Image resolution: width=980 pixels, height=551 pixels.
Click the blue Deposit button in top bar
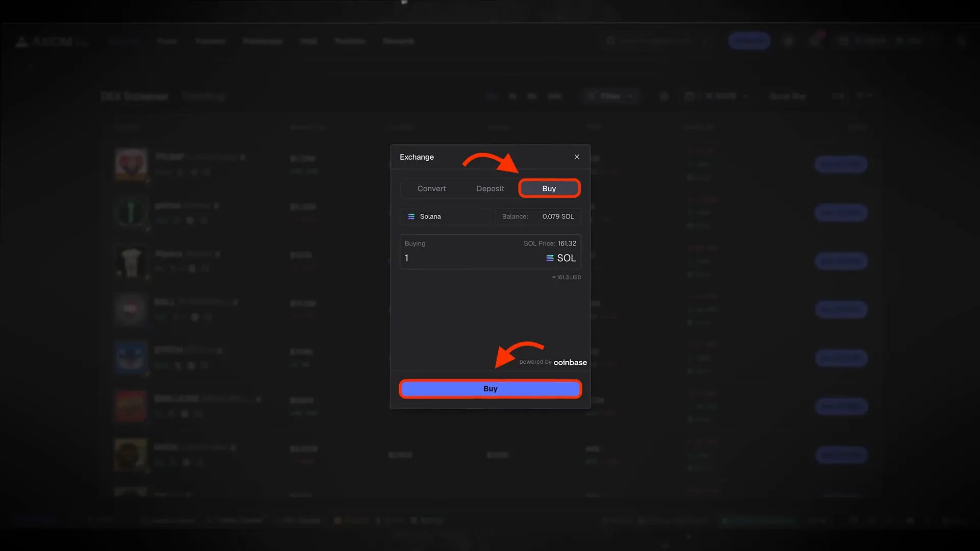[749, 41]
